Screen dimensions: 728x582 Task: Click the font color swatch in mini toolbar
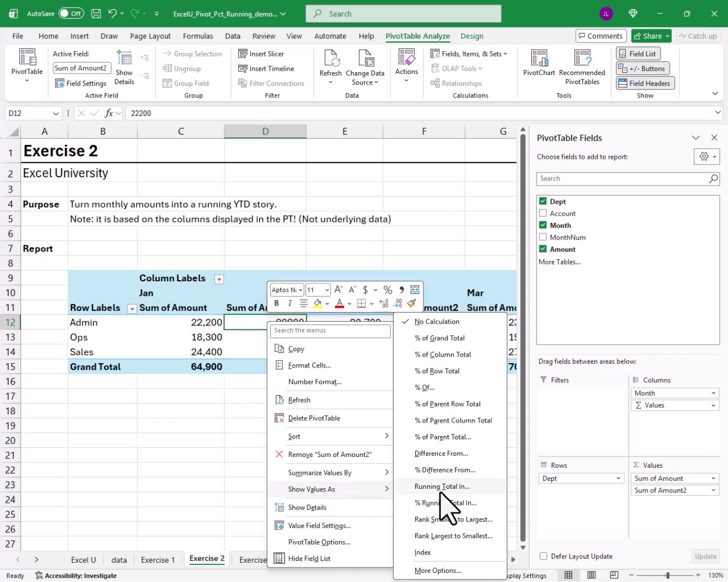click(339, 303)
